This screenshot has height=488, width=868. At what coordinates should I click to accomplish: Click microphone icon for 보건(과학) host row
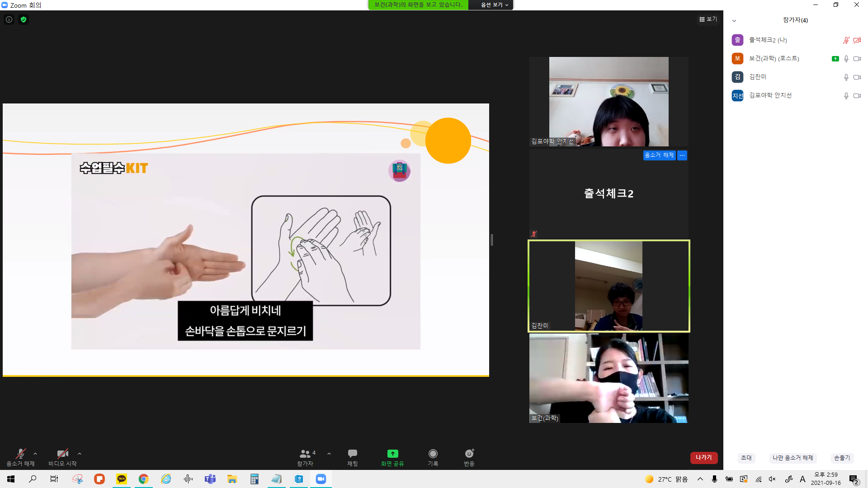click(x=846, y=59)
